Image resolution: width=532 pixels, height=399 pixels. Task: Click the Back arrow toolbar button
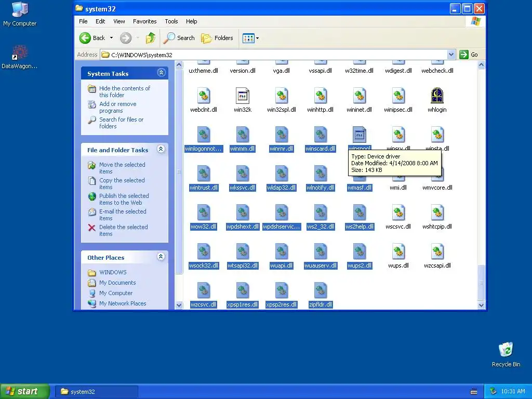pyautogui.click(x=92, y=38)
